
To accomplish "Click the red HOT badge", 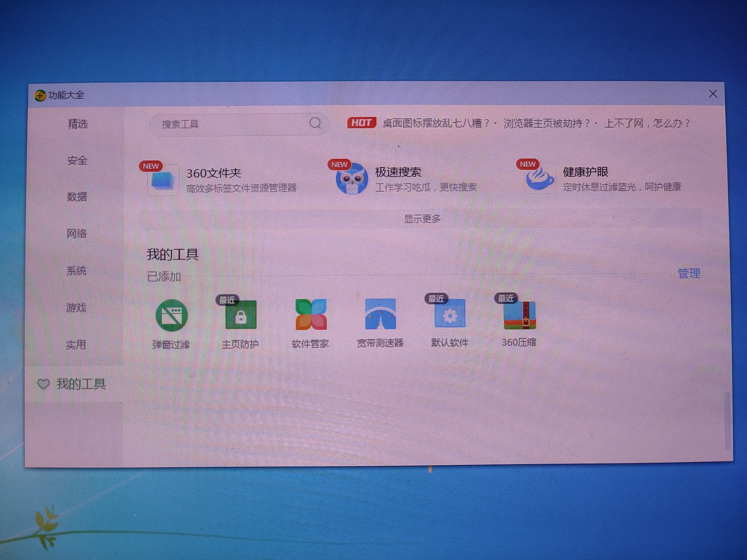I will (361, 122).
